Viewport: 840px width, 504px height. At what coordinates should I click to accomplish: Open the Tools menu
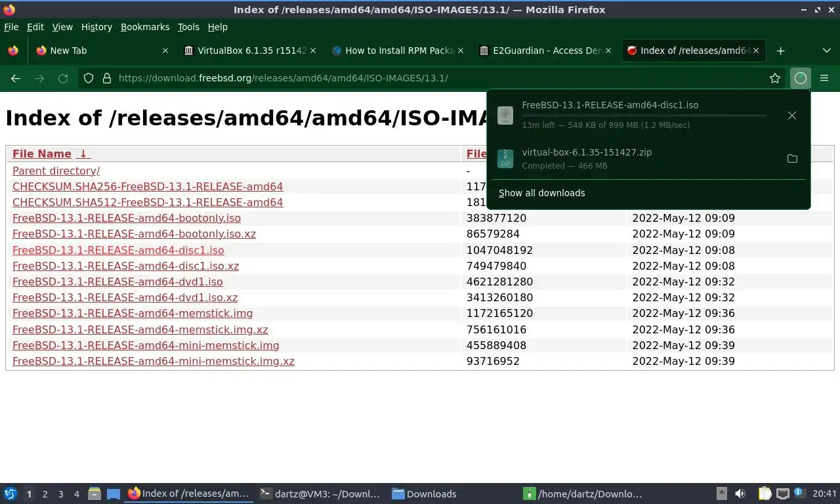pos(188,27)
